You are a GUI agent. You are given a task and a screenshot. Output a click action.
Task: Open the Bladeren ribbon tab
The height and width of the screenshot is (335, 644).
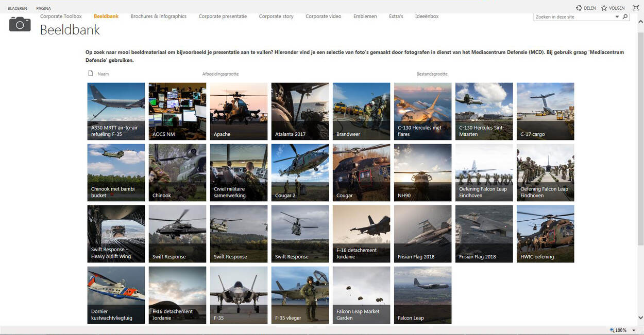pyautogui.click(x=18, y=8)
